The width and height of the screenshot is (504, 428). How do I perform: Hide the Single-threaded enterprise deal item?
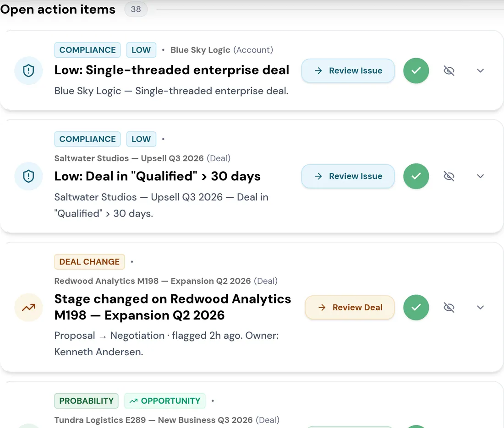449,70
